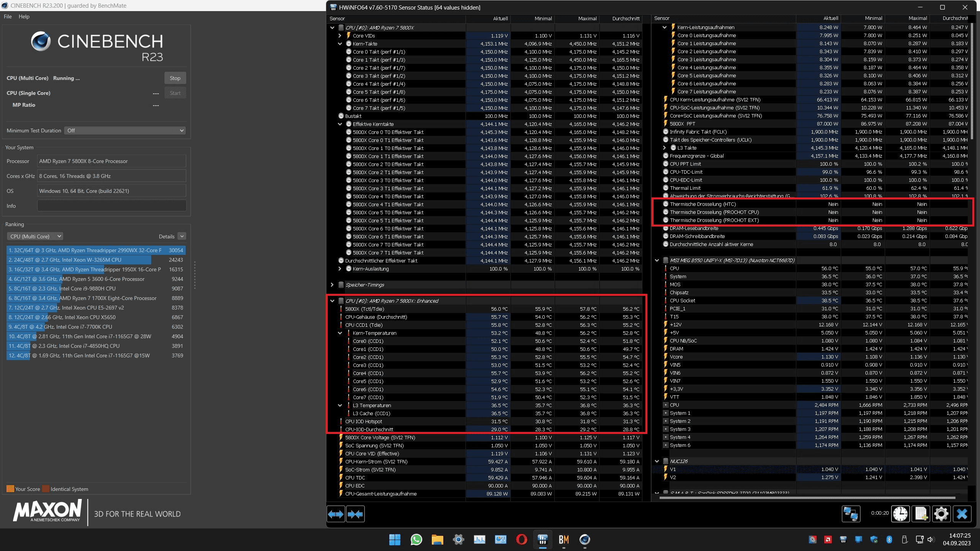Click HWiNFO tray icon in system tray
The width and height of the screenshot is (980, 551).
pos(843,540)
